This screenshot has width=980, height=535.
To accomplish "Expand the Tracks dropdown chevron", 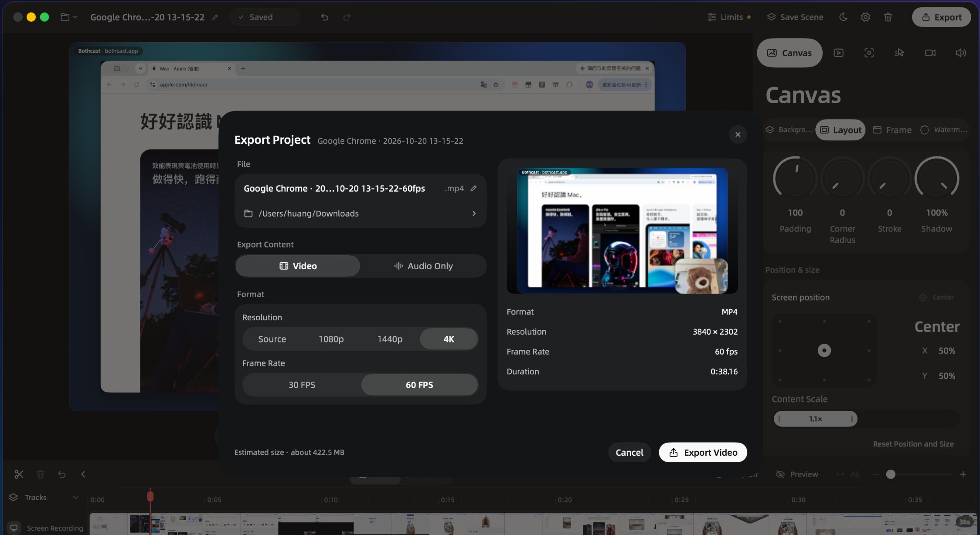I will click(x=75, y=497).
